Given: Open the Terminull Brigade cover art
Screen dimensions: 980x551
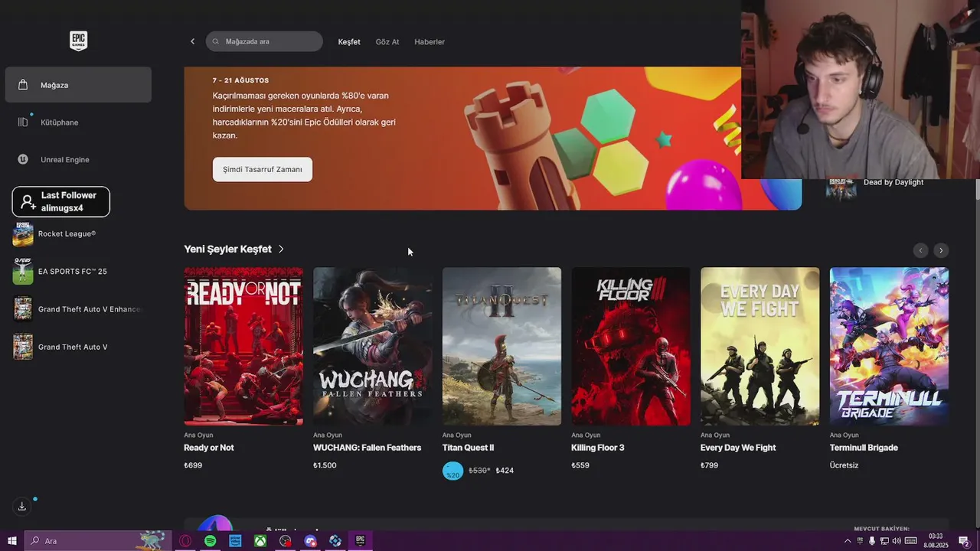Looking at the screenshot, I should click(889, 346).
